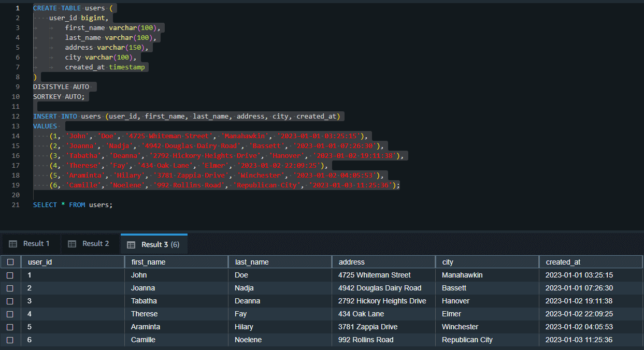Check the row checkbox for John Doe
Image resolution: width=644 pixels, height=350 pixels.
[x=10, y=275]
